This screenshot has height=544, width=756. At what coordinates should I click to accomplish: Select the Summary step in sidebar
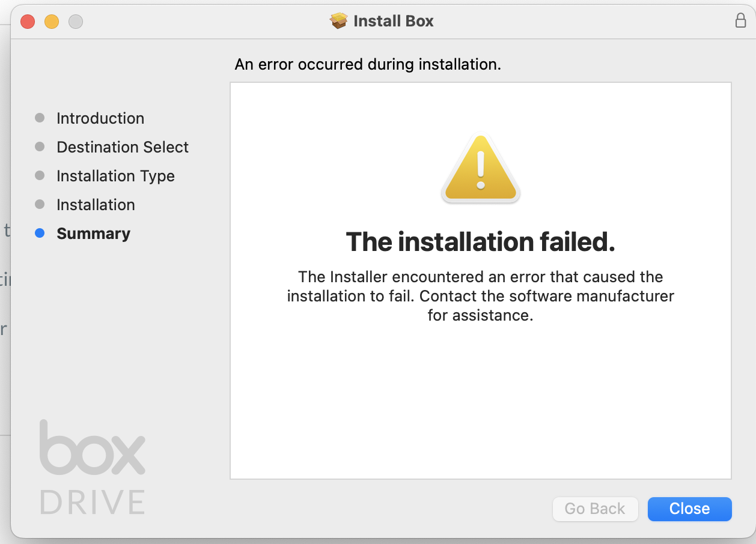pyautogui.click(x=93, y=234)
